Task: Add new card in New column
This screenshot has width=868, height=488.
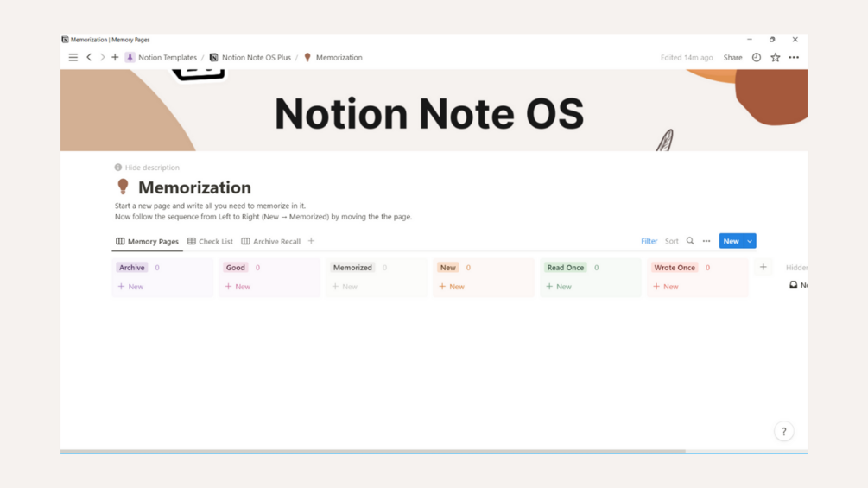Action: click(452, 287)
